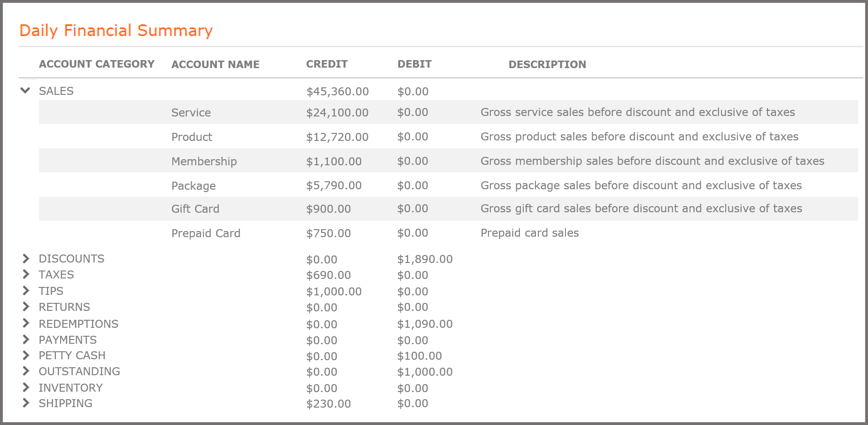Expand the DISCOUNTS category
The image size is (868, 425).
(x=26, y=258)
